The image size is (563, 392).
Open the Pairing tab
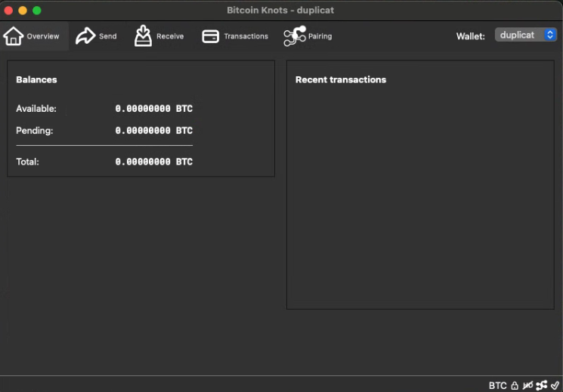tap(308, 36)
